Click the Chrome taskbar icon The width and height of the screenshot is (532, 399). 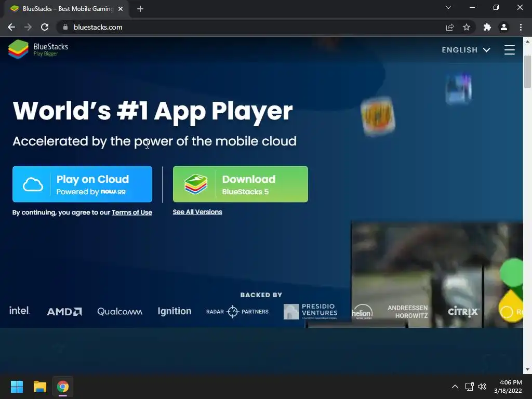tap(63, 387)
